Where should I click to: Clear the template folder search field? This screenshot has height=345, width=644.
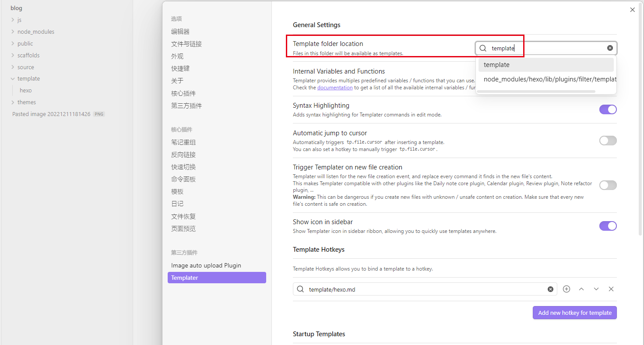click(610, 48)
